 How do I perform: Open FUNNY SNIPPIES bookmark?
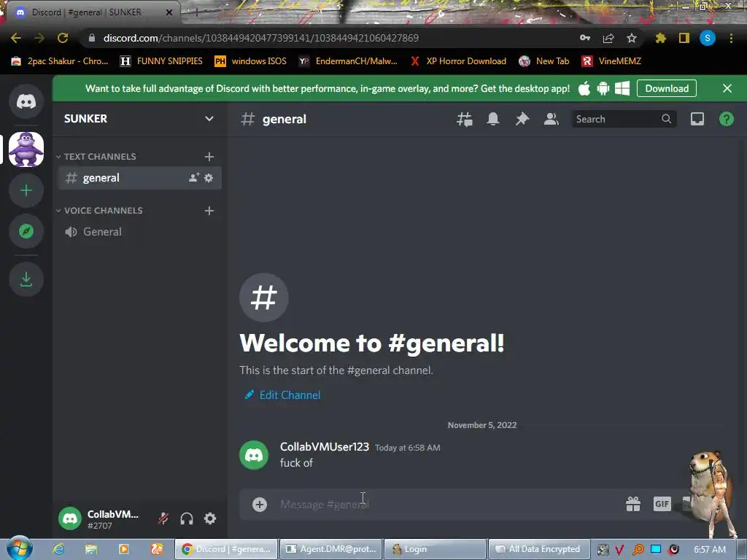(161, 61)
